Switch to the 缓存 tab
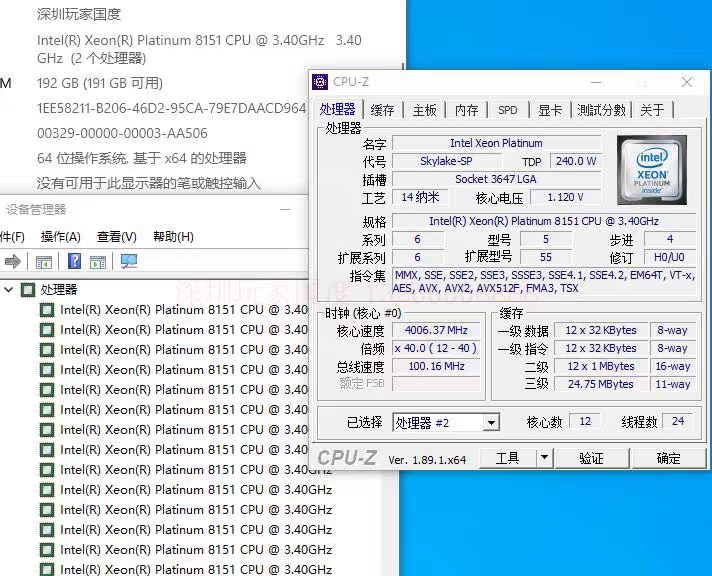Viewport: 712px width, 576px height. [382, 110]
